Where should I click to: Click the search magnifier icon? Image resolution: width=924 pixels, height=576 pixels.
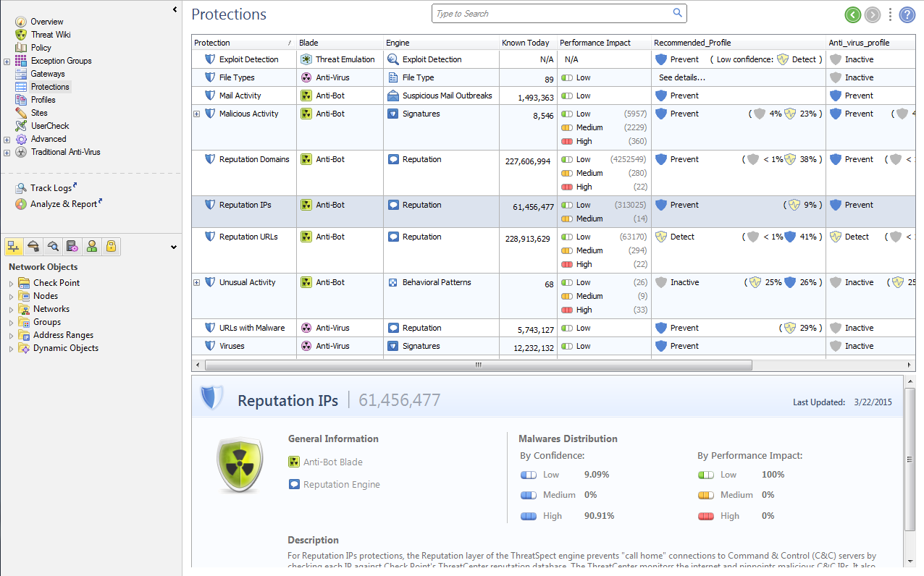[678, 13]
